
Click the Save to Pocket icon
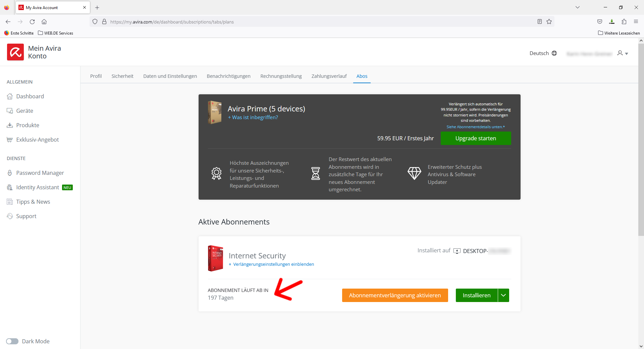pos(600,22)
